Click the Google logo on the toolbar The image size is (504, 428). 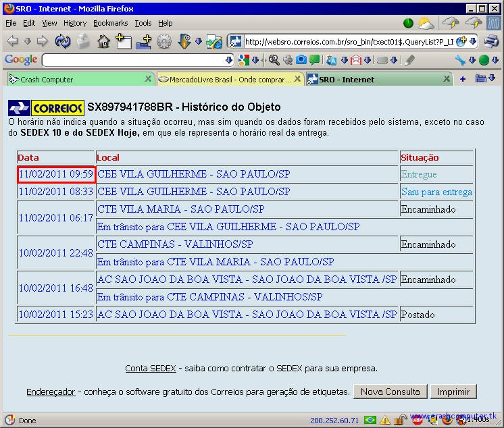[x=21, y=59]
